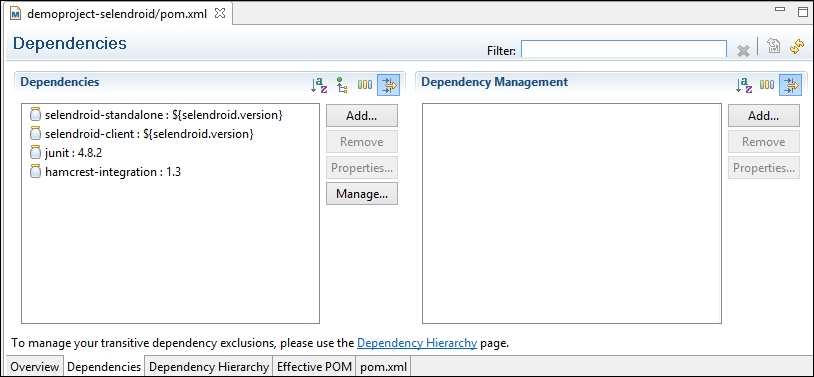The image size is (814, 377).
Task: Click the jar icon for selendroid-standalone
Action: 35,115
